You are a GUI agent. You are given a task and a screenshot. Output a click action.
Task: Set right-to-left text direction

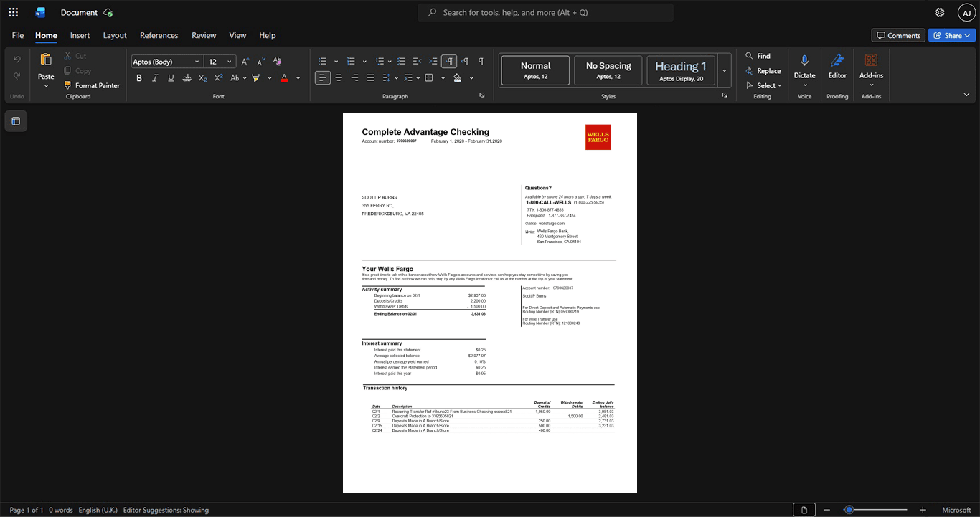point(465,61)
